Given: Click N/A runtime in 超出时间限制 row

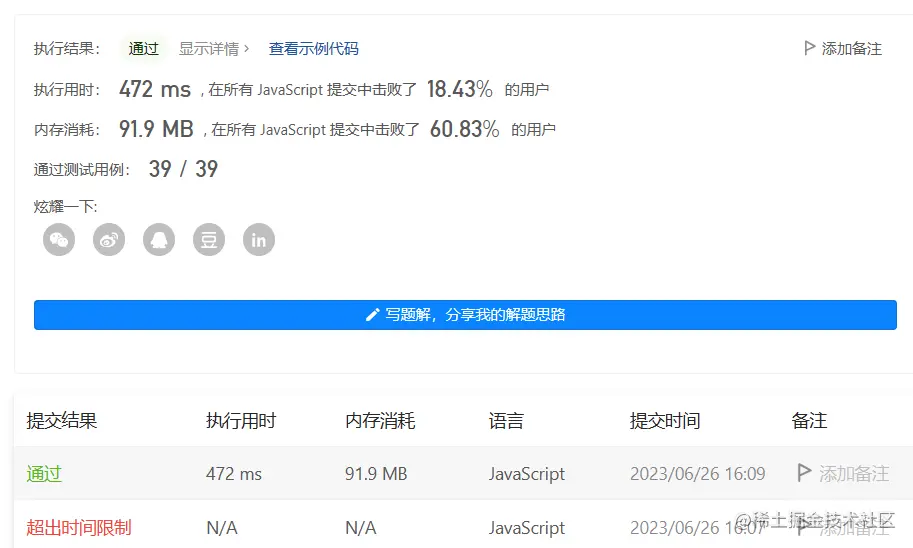Looking at the screenshot, I should pos(222,528).
